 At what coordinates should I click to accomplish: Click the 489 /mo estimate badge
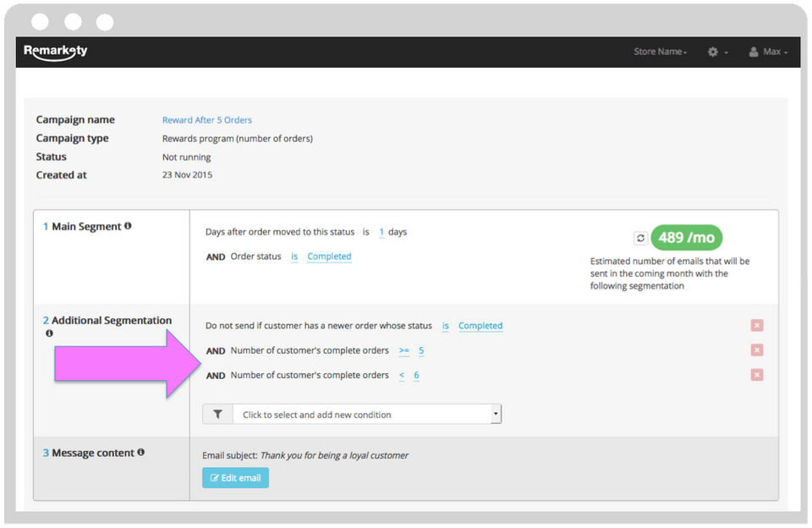pyautogui.click(x=687, y=238)
